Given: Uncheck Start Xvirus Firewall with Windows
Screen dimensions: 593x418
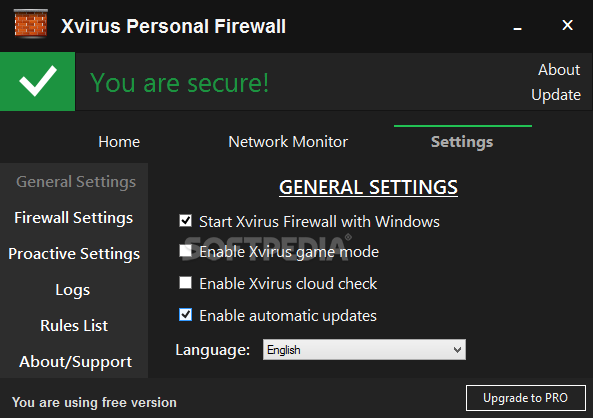Looking at the screenshot, I should tap(185, 221).
